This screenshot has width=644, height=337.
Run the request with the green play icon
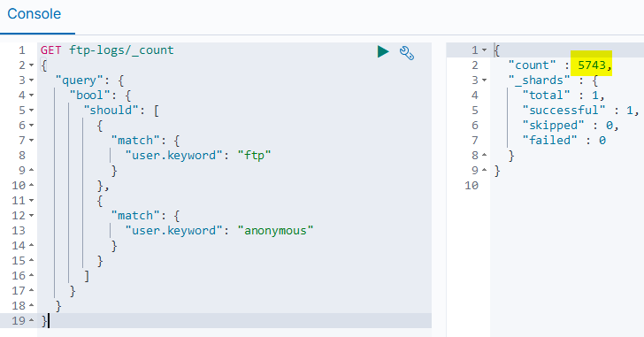pos(383,51)
